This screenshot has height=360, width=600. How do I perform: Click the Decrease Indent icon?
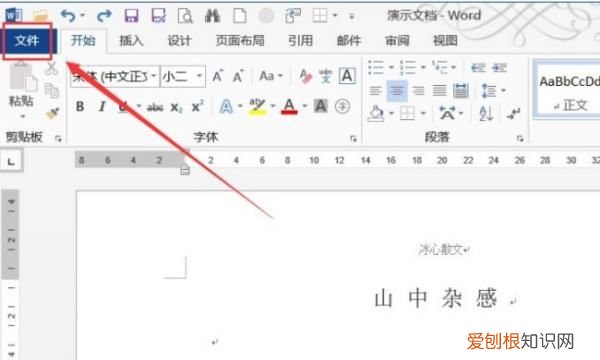[478, 68]
